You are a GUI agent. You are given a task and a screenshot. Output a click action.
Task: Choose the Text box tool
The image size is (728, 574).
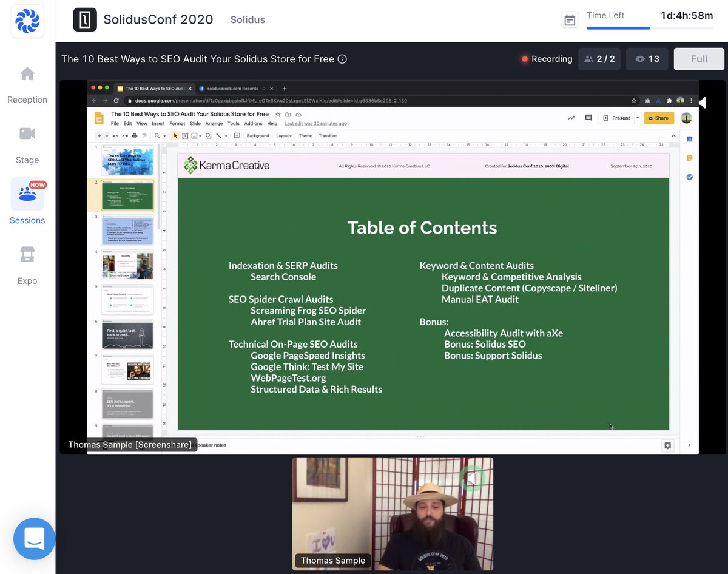[185, 136]
